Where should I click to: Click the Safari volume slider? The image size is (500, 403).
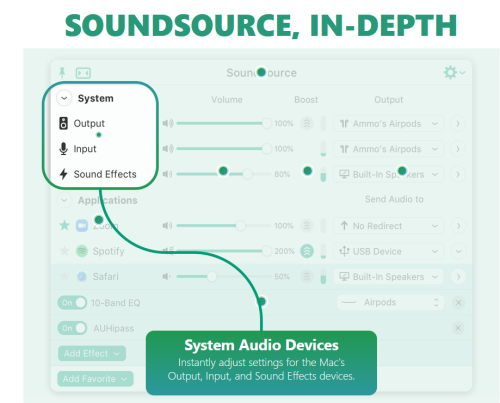(224, 276)
